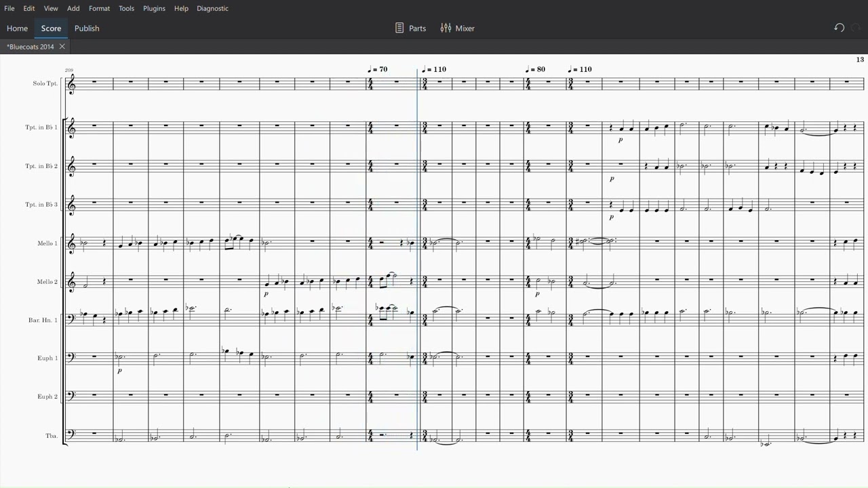This screenshot has width=868, height=488.
Task: Switch to the Score tab
Action: (51, 28)
